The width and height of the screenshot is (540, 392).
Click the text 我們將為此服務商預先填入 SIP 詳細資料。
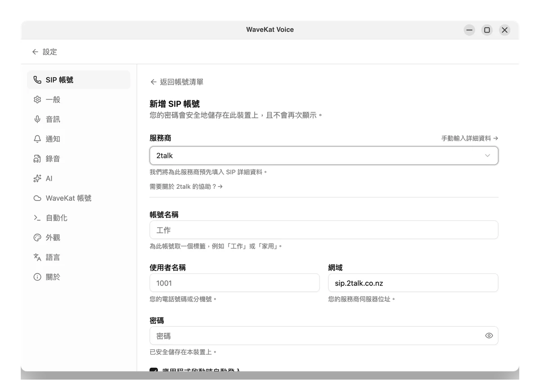click(x=209, y=172)
